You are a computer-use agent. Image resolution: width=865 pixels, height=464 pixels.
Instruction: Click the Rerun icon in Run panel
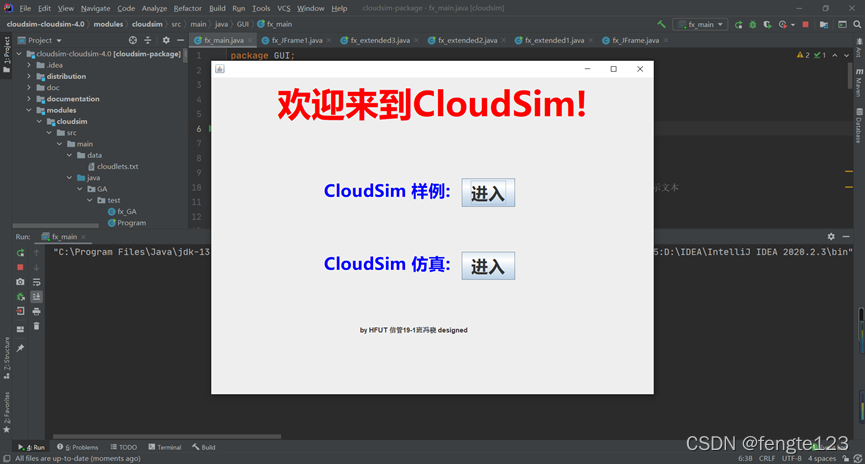click(x=20, y=253)
